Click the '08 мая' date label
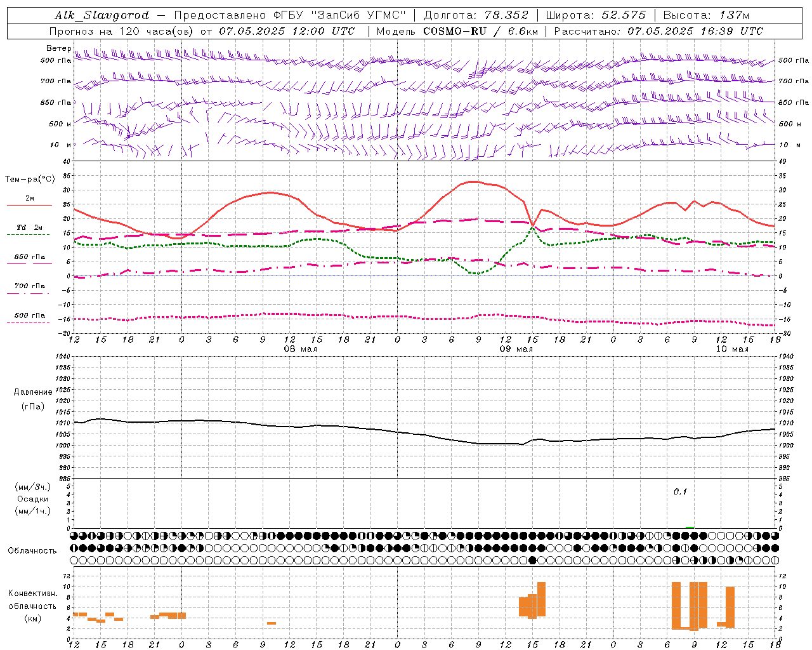 tap(300, 349)
